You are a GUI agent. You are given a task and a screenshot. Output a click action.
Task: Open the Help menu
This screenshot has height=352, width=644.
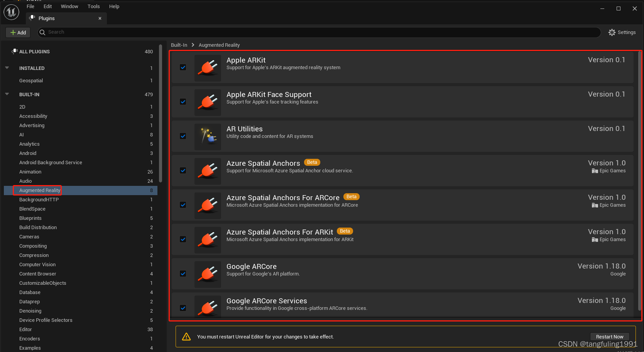click(114, 6)
